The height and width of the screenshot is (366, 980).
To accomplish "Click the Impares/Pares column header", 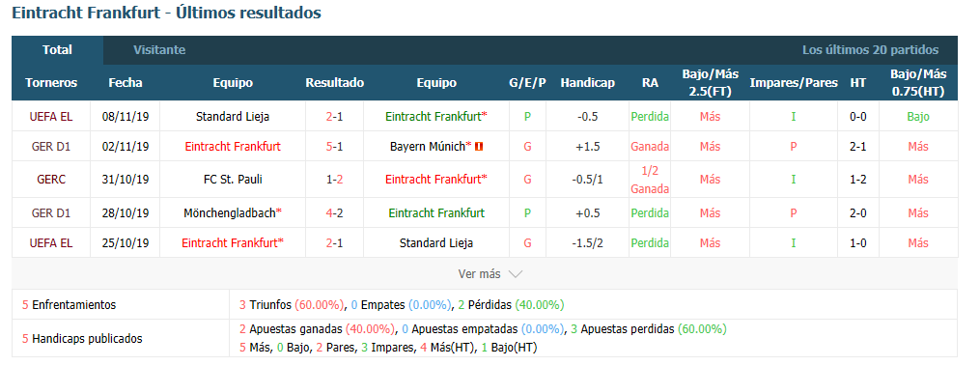I will [x=794, y=83].
